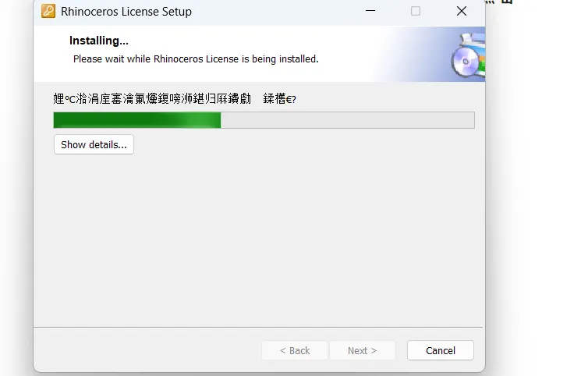This screenshot has width=588, height=376.
Task: Click the partially visible icon outside the dialog's top-right
Action: point(507,2)
